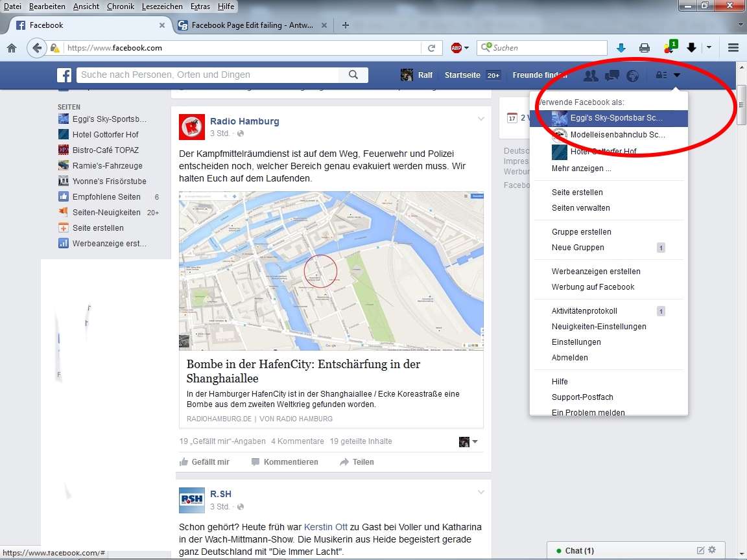The image size is (747, 560).
Task: Go back with the browser back arrow
Action: pyautogui.click(x=36, y=47)
